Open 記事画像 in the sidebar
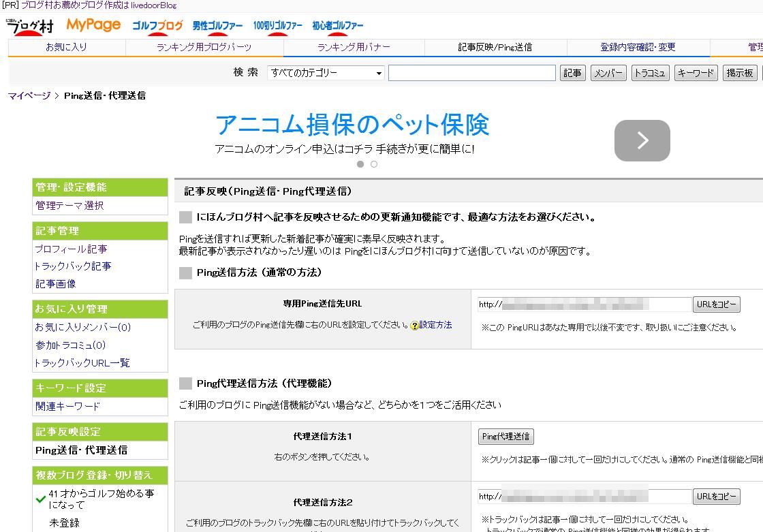Screen dimensions: 763x532 click(55, 284)
